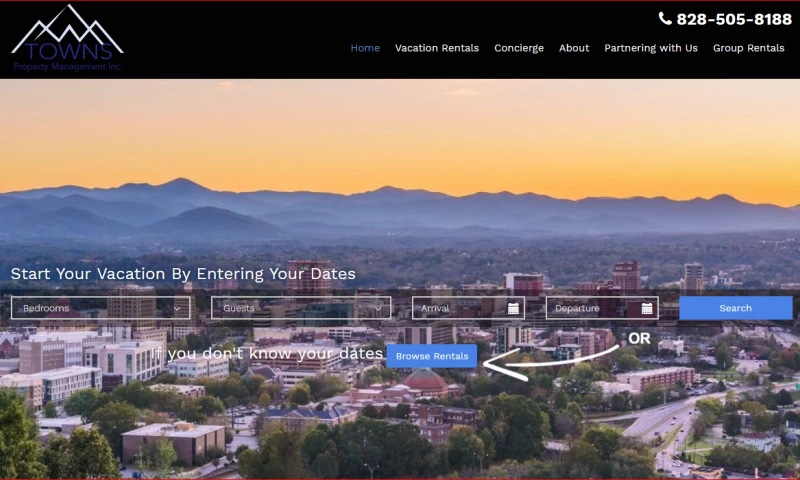This screenshot has height=480, width=800.
Task: Click the blue Search button
Action: (736, 308)
